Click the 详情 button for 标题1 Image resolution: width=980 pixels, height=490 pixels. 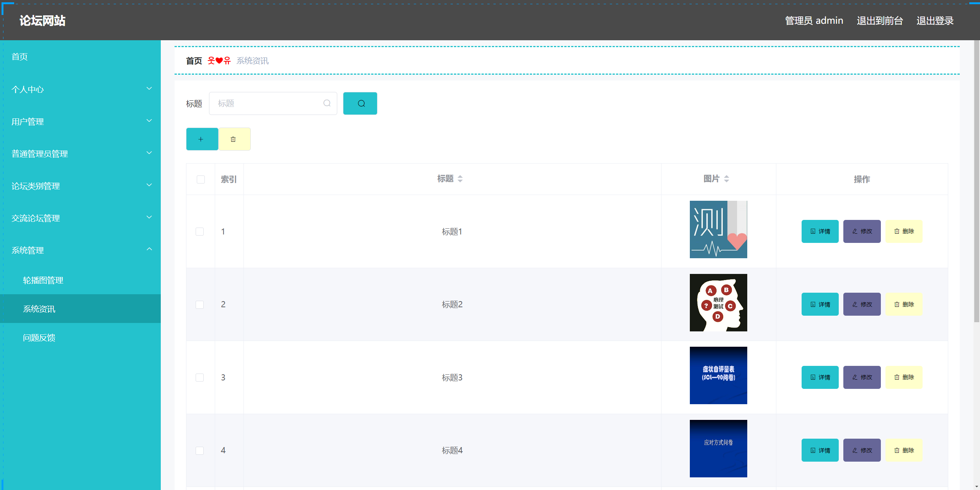pyautogui.click(x=820, y=231)
